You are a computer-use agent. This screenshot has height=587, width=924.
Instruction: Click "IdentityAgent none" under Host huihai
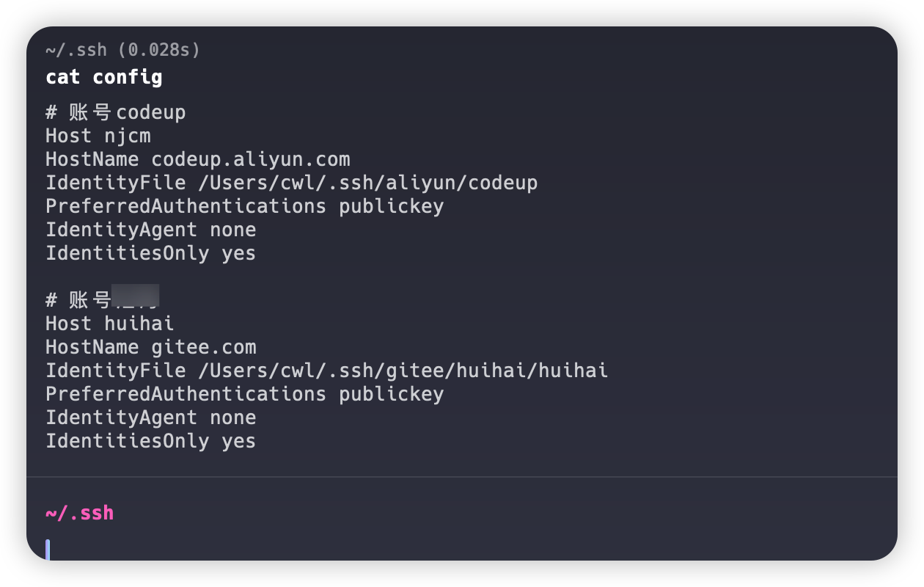coord(150,418)
